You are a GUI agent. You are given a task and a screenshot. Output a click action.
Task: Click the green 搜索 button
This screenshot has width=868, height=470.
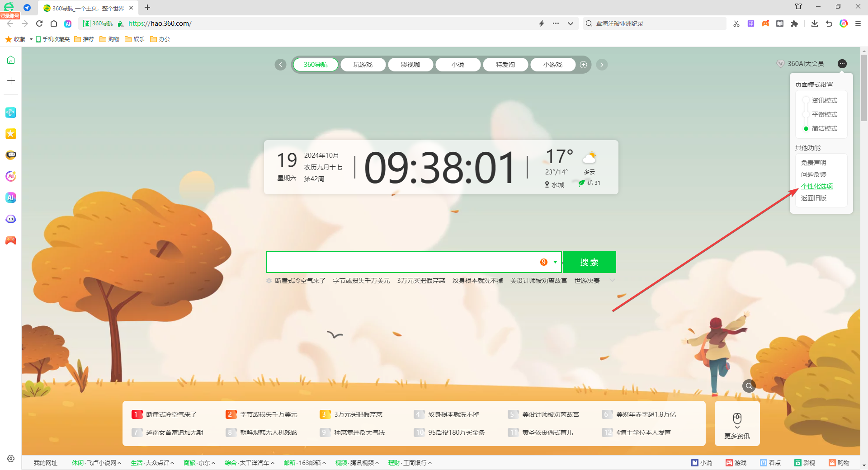(590, 262)
